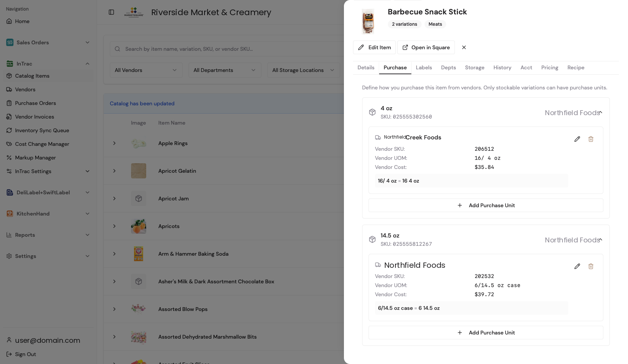This screenshot has height=364, width=628.
Task: Click the Arm & Hammer Baking Soda thumbnail
Action: (x=139, y=254)
